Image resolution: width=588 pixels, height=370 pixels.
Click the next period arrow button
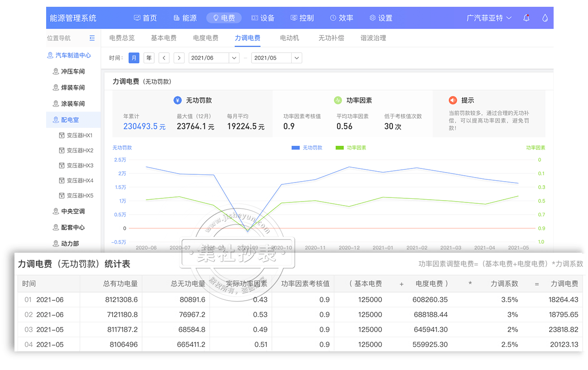pos(179,58)
